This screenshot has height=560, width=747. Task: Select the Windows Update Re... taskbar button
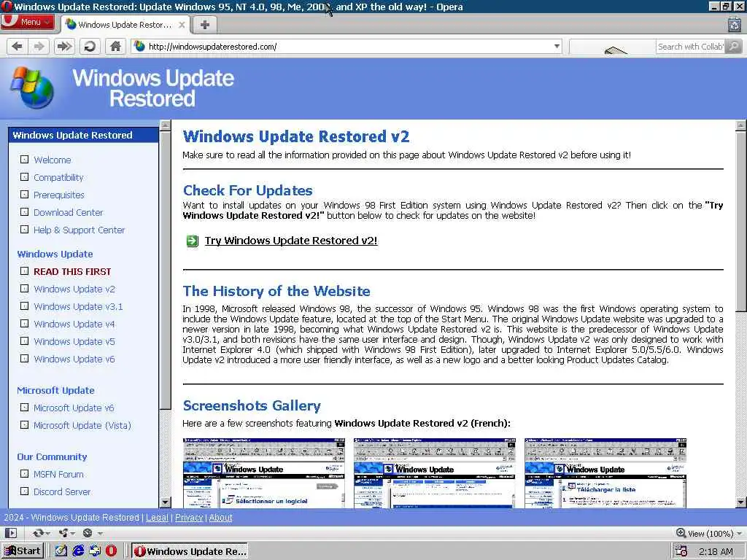coord(190,551)
